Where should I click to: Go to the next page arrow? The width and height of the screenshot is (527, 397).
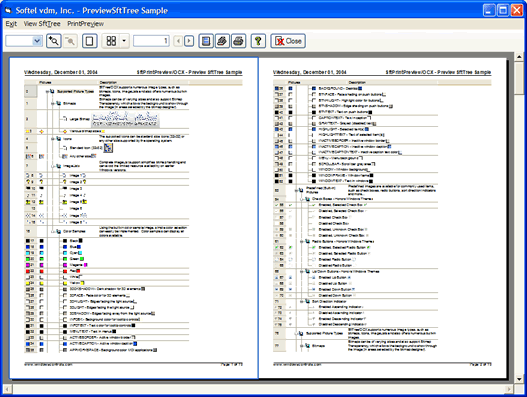189,41
